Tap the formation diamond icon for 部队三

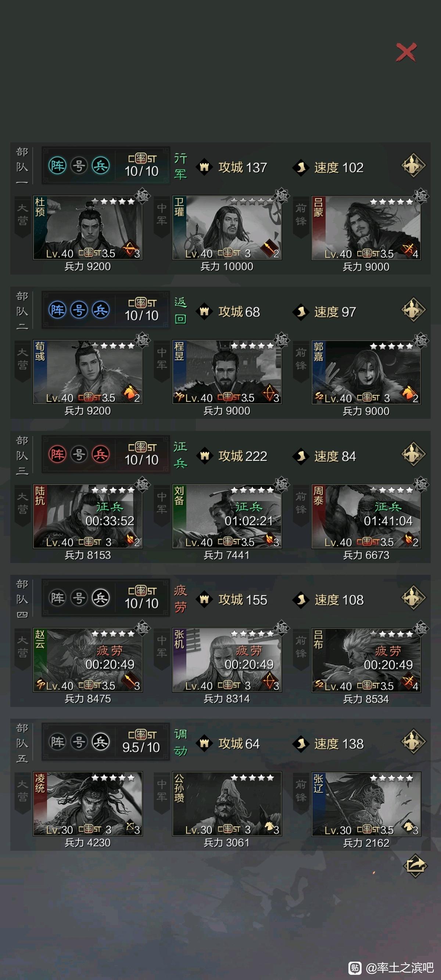[x=413, y=454]
